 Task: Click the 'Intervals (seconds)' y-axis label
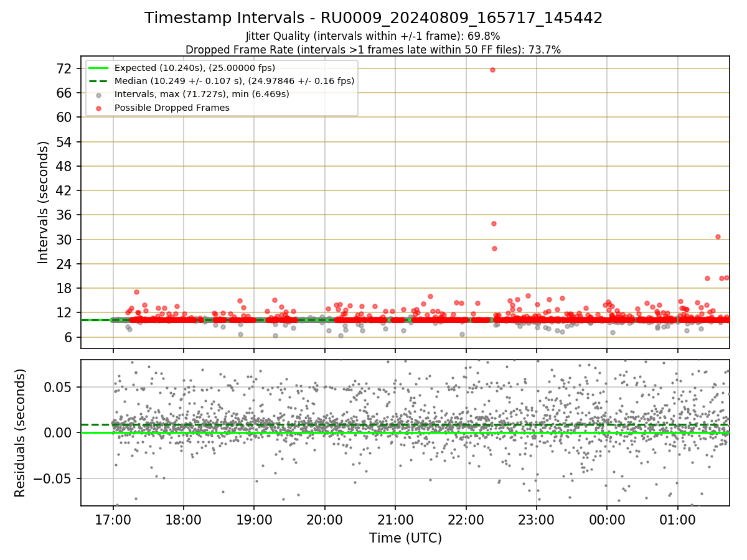pyautogui.click(x=43, y=202)
